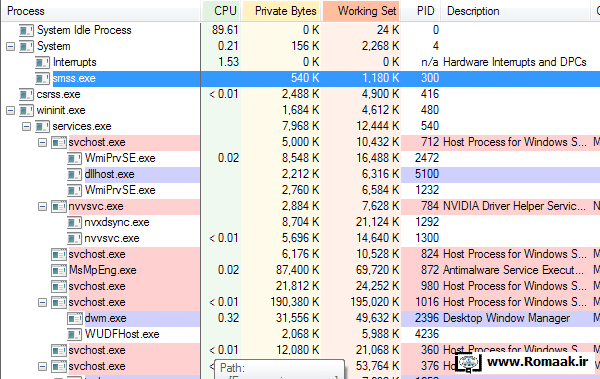Select the WUDFHost.exe row
Viewport: 600px width, 379px height.
coord(300,335)
